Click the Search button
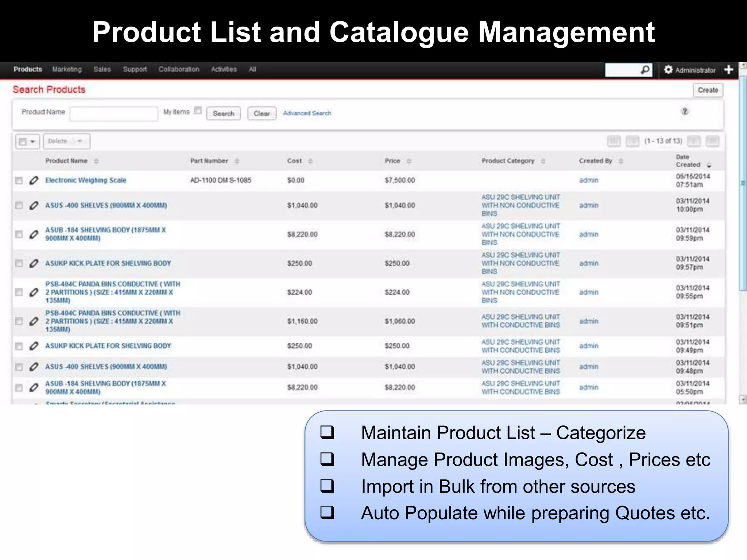 (x=224, y=113)
